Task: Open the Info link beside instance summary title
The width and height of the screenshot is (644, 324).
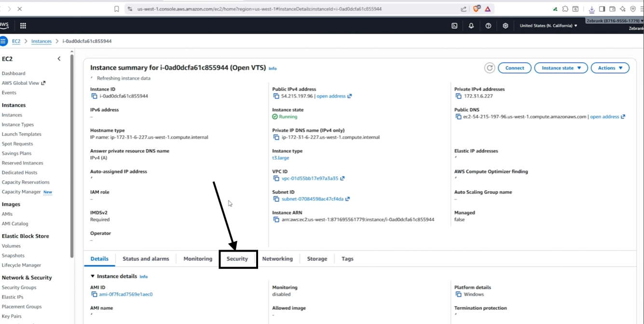Action: [273, 69]
